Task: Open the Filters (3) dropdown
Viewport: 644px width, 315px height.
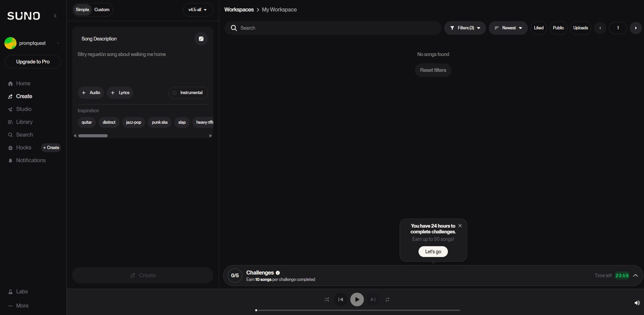Action: [x=465, y=28]
